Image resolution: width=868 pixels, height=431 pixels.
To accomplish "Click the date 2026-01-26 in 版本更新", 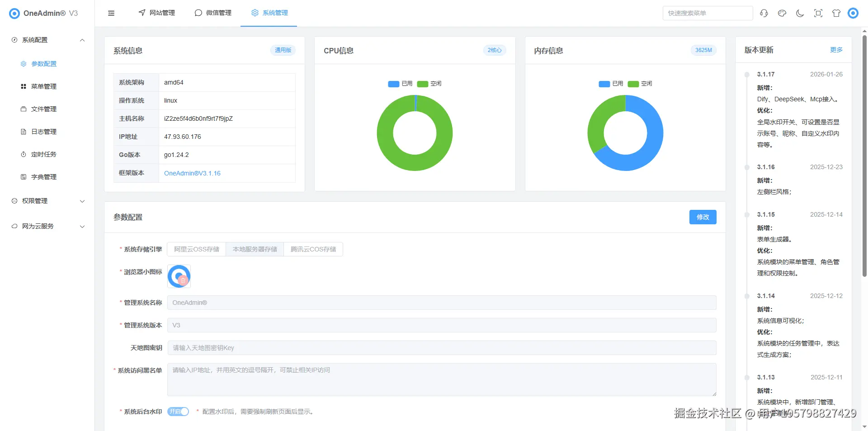I will (x=826, y=74).
